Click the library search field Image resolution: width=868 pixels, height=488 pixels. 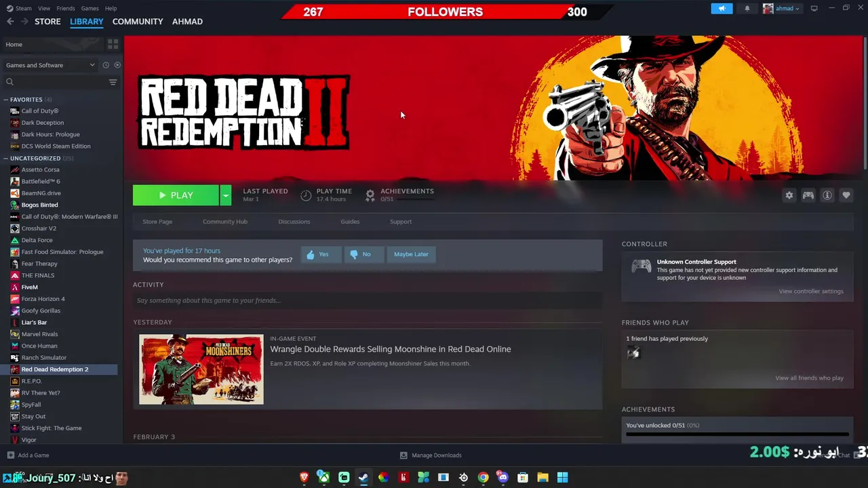[x=54, y=82]
